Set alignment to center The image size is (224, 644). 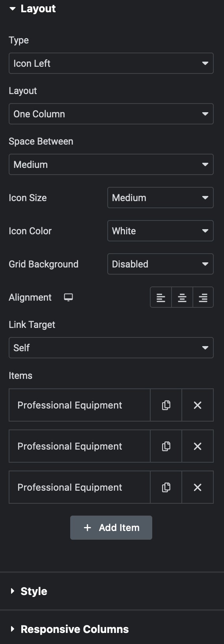point(182,297)
